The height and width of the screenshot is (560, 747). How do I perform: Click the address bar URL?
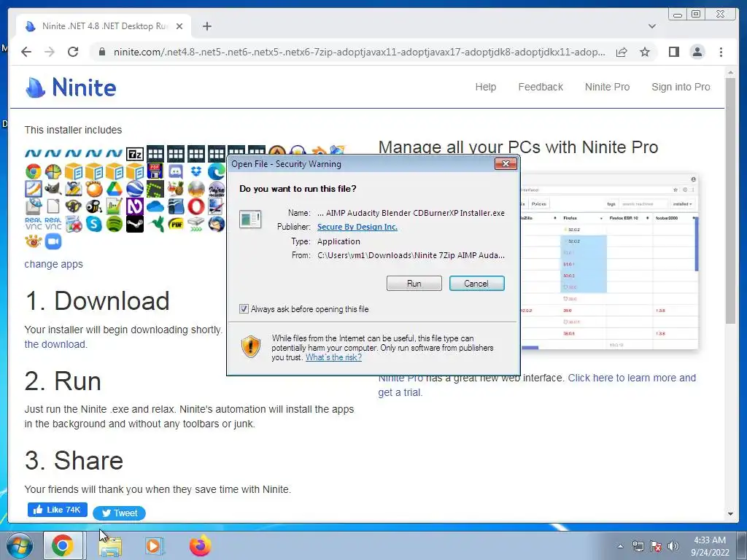359,52
